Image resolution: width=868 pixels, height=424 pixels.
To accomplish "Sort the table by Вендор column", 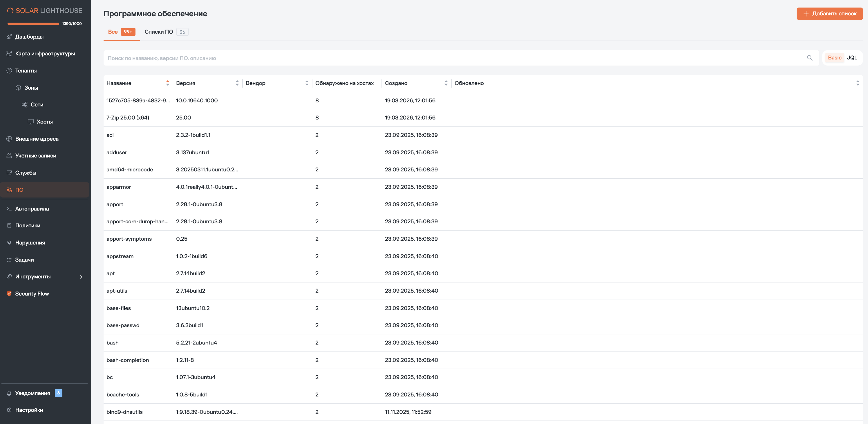I will (x=307, y=83).
